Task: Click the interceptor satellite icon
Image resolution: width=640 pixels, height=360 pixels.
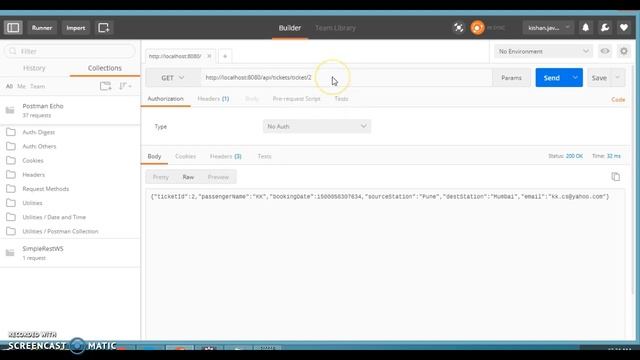Action: [458, 28]
